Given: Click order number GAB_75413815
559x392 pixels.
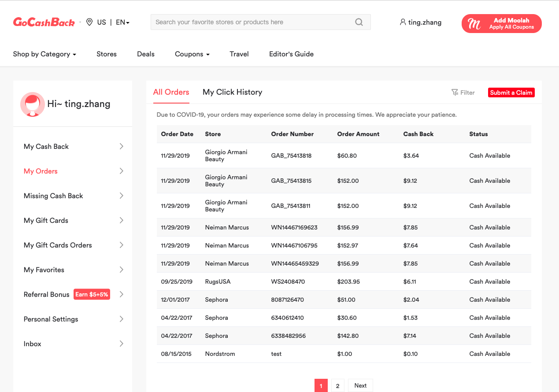Looking at the screenshot, I should point(291,181).
